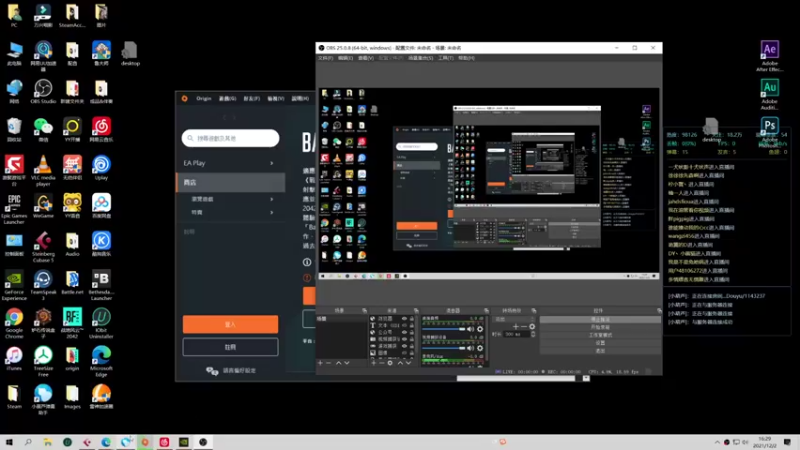The width and height of the screenshot is (800, 450).
Task: Add a scene with the plus icon in OBS scenes
Action: (x=320, y=363)
